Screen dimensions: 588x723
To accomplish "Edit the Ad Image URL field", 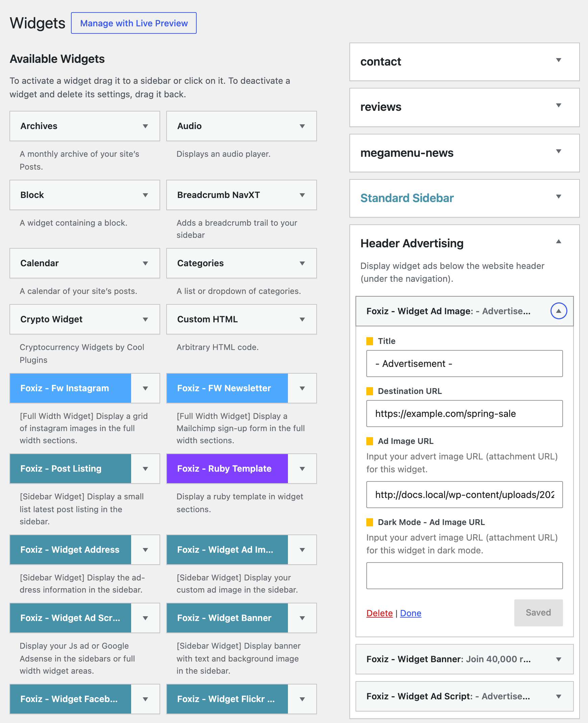I will coord(464,495).
